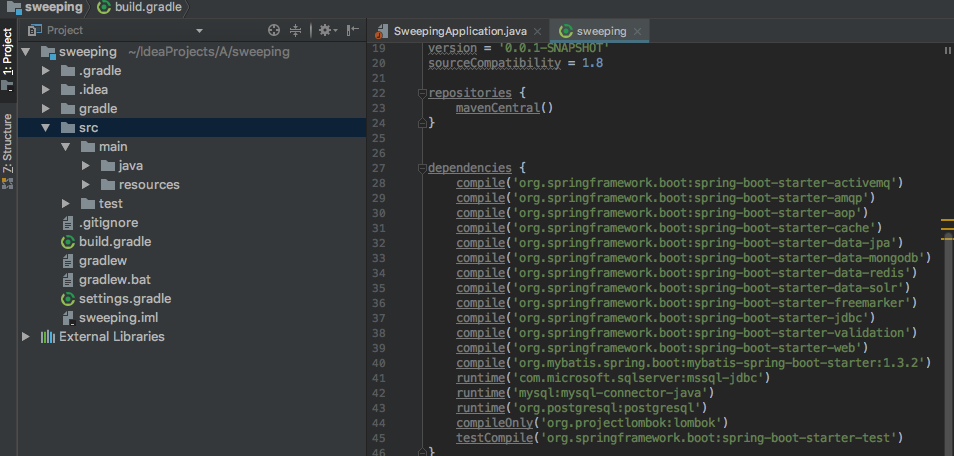Click the External Libraries icon
Viewport: 954px width, 456px height.
click(47, 337)
